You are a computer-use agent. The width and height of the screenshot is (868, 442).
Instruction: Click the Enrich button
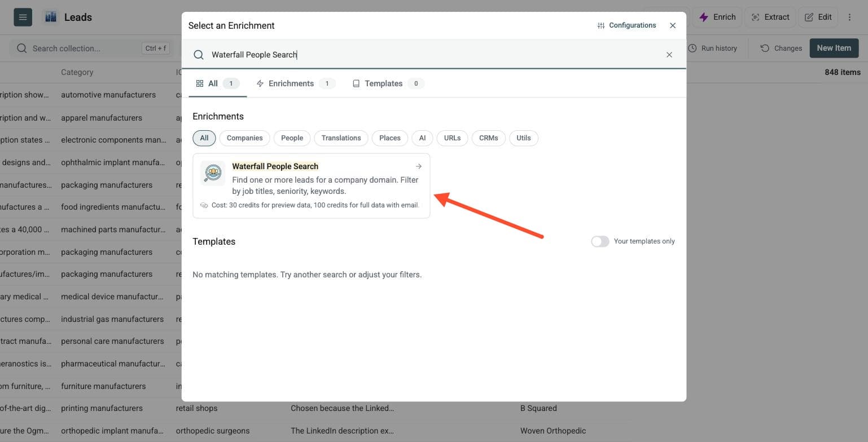tap(717, 17)
